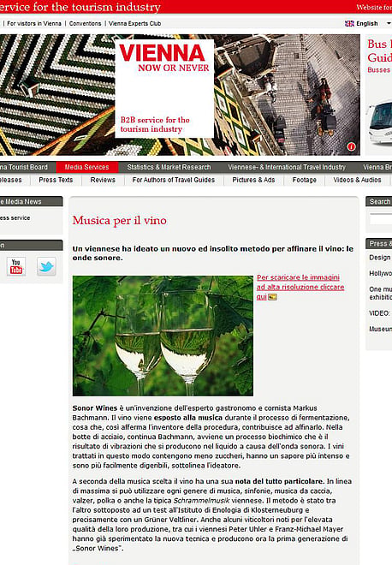Image resolution: width=392 pixels, height=565 pixels.
Task: Follow the Conventions link
Action: 85,23
